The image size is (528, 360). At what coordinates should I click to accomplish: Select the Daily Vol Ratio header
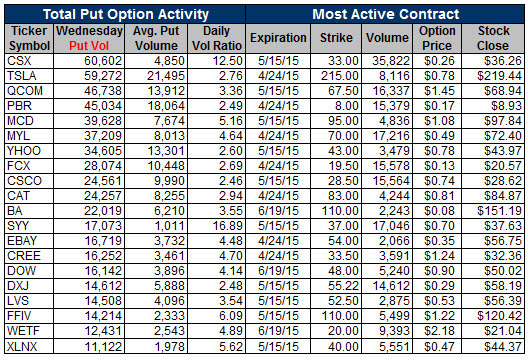pos(217,38)
